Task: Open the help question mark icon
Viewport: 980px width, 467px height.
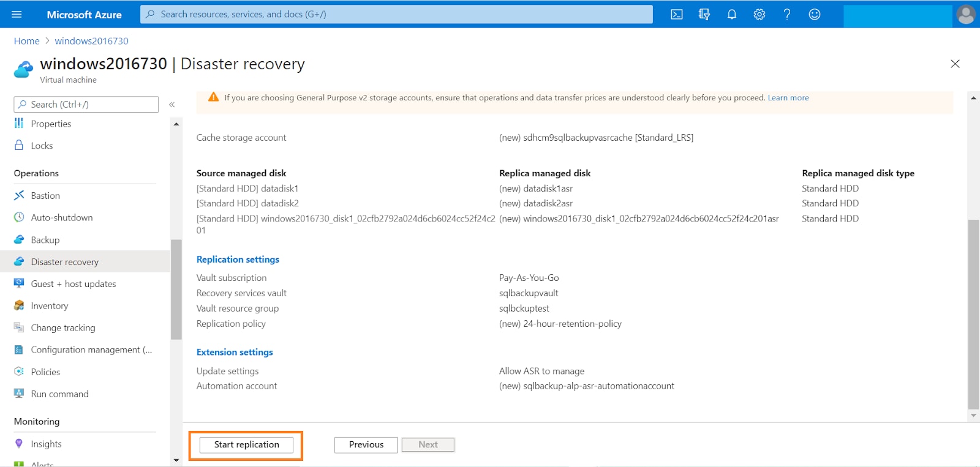Action: [787, 14]
